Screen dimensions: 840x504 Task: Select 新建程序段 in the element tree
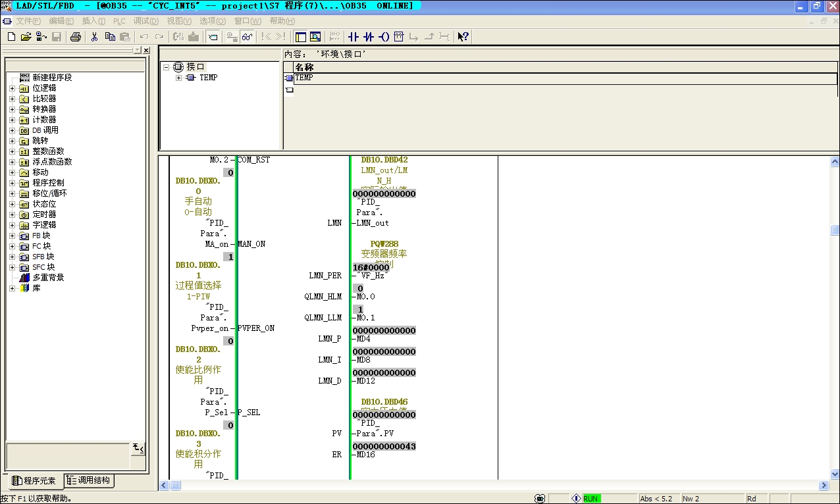[51, 78]
